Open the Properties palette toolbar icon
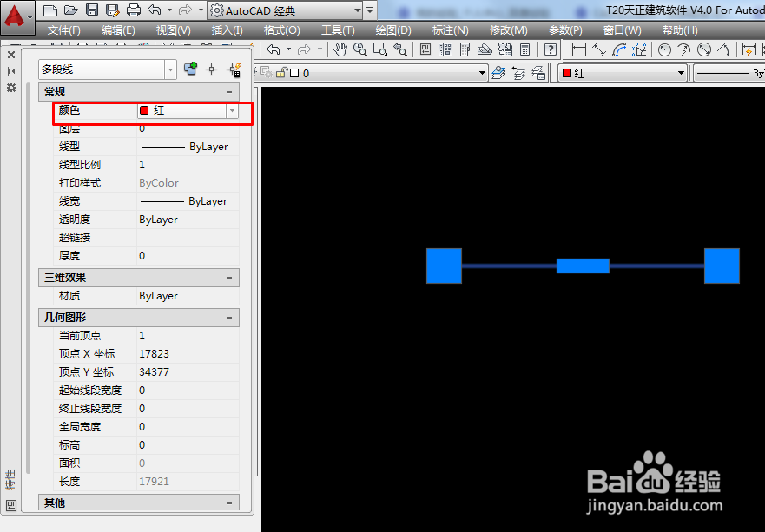The height and width of the screenshot is (532, 765). point(425,49)
